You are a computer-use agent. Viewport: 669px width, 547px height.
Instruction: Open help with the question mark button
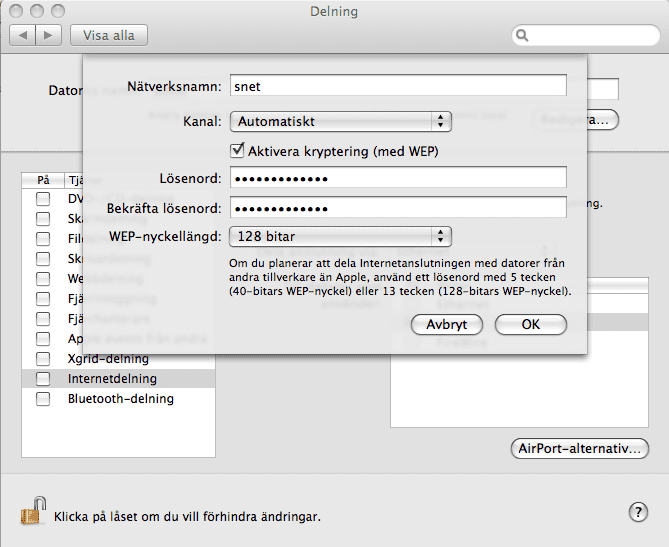[639, 512]
